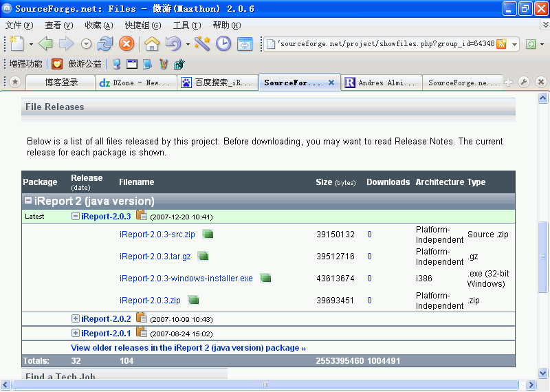Switch to the 博客登录 tab

61,83
